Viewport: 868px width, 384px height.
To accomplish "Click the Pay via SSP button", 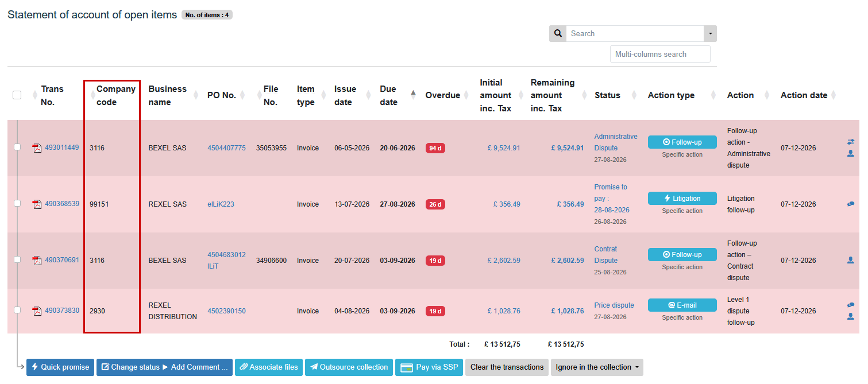I will coord(429,367).
